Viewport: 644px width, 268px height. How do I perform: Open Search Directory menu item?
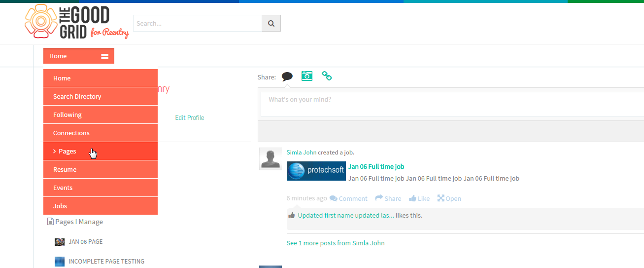101,96
